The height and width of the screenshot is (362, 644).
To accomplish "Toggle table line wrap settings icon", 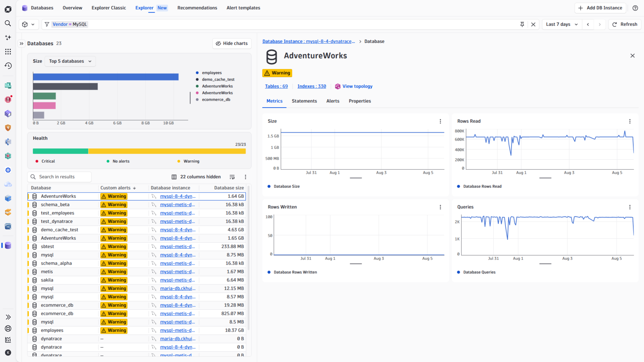I will [232, 177].
